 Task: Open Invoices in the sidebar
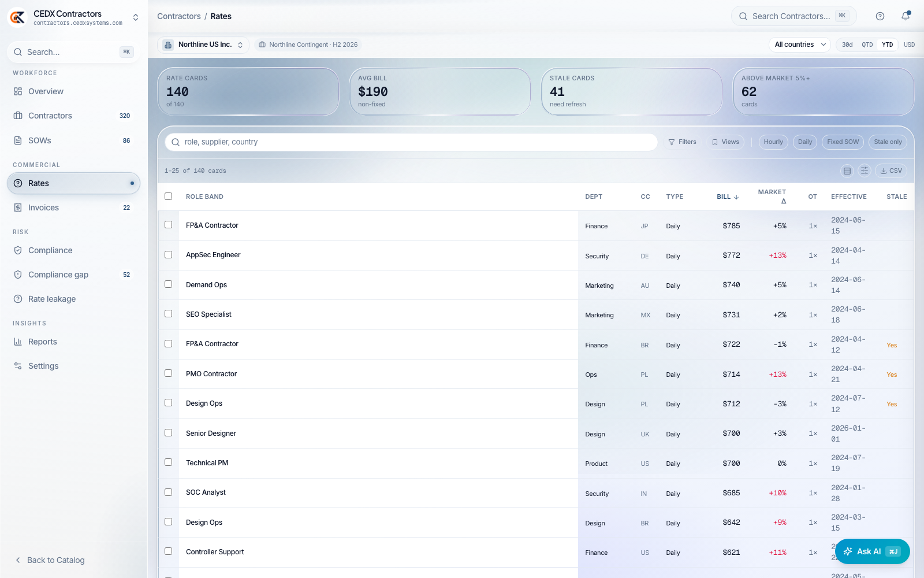(x=73, y=208)
